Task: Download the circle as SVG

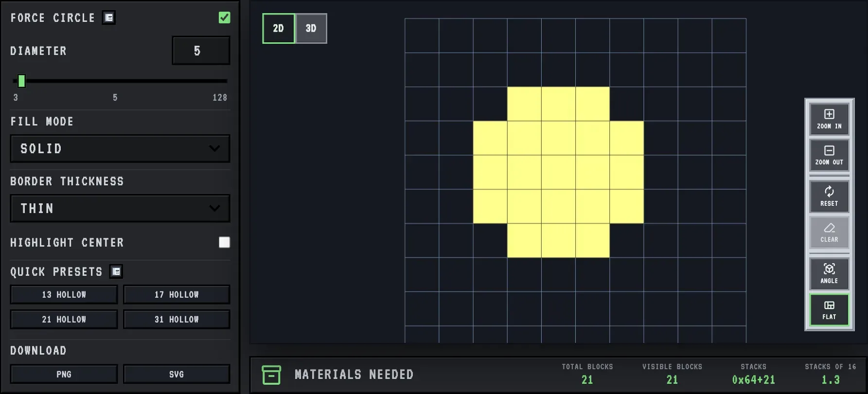Action: point(177,374)
